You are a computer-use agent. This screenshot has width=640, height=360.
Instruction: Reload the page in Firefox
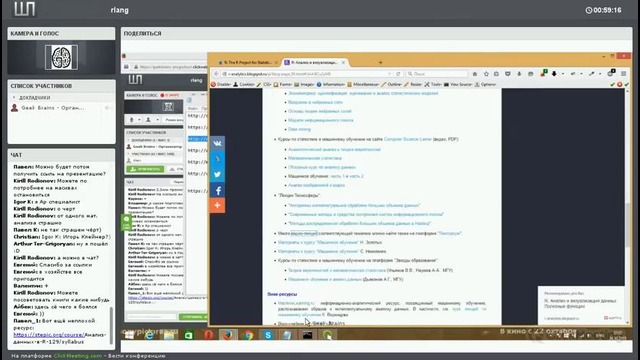click(398, 74)
